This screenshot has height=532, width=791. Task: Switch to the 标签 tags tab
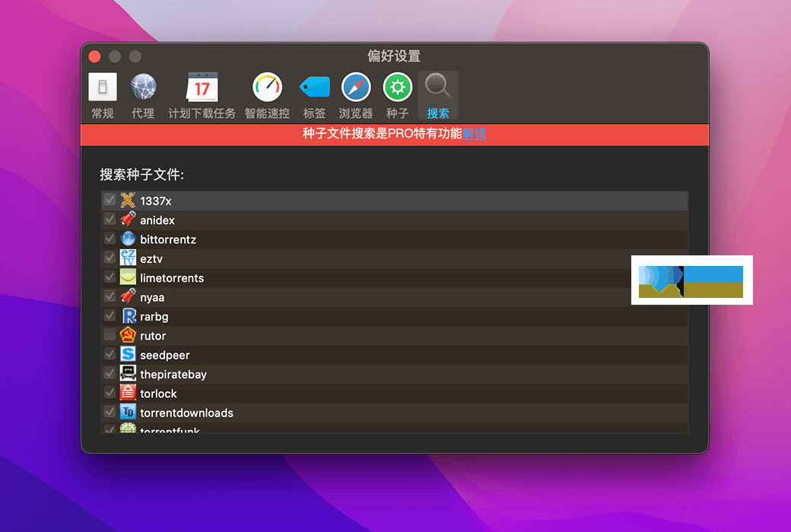[x=314, y=96]
